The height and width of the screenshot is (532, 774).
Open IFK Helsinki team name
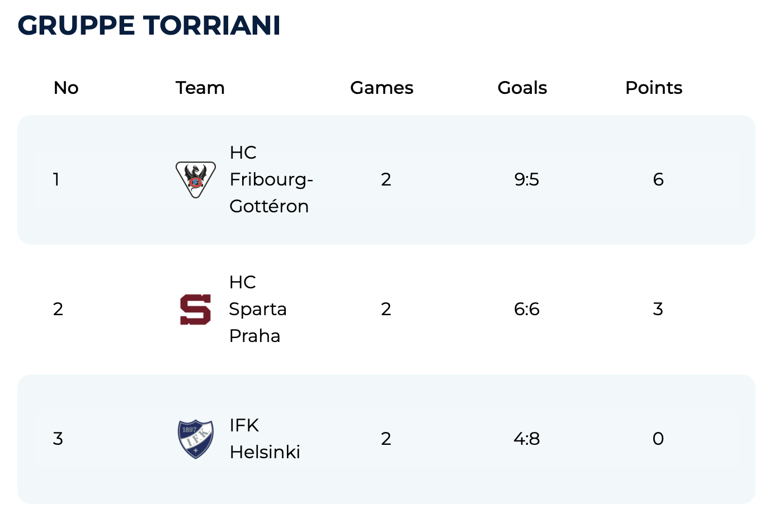tap(265, 439)
